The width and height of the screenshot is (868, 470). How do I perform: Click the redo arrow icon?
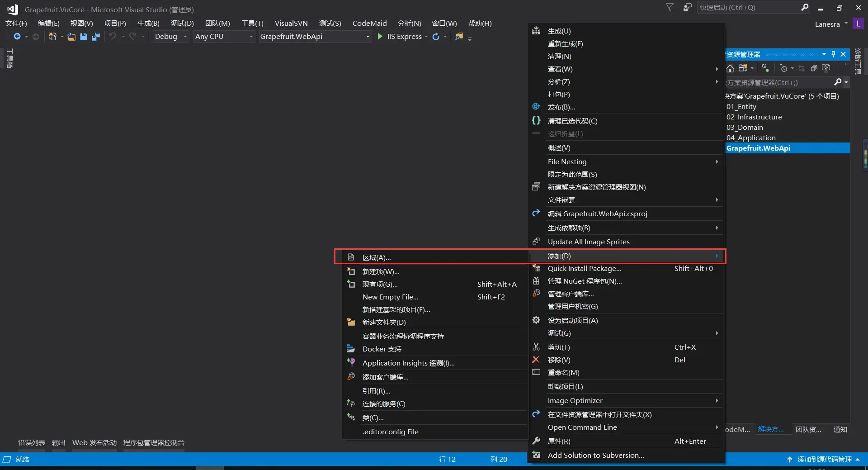point(132,37)
